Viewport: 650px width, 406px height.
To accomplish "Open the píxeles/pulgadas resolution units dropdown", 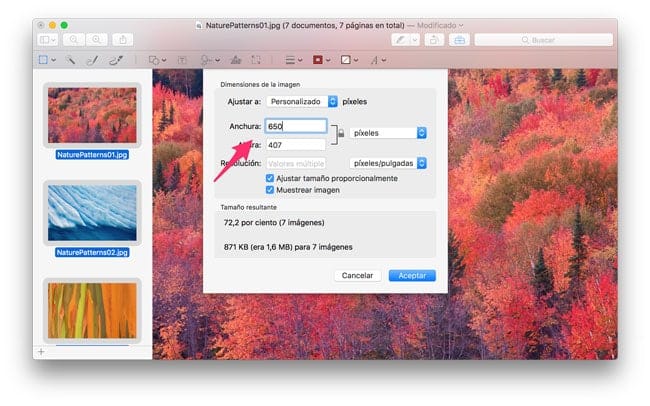I will [x=388, y=163].
